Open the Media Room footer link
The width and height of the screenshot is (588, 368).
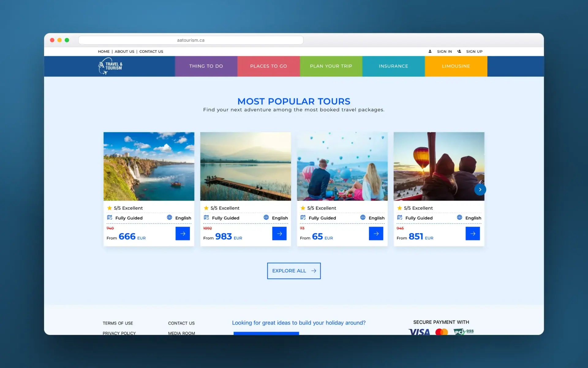tap(181, 333)
